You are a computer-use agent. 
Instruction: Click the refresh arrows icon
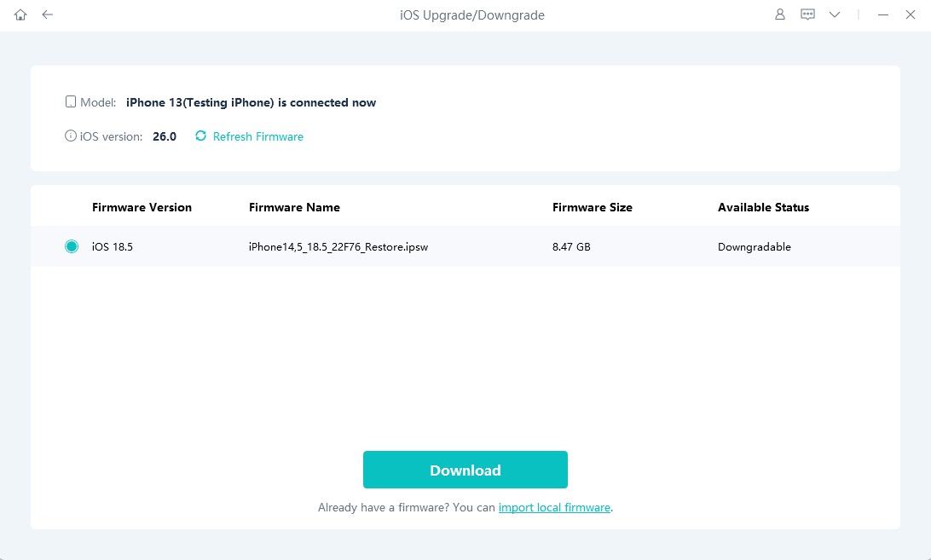[200, 136]
